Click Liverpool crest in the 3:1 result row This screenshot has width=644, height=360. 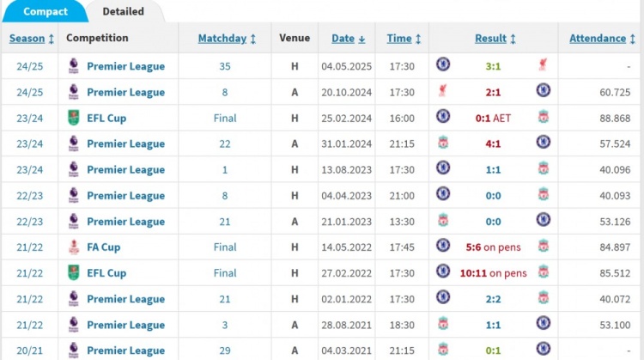pos(543,64)
